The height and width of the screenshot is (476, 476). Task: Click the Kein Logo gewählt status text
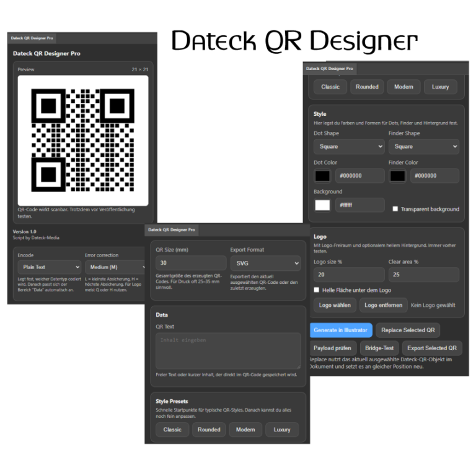tap(433, 305)
